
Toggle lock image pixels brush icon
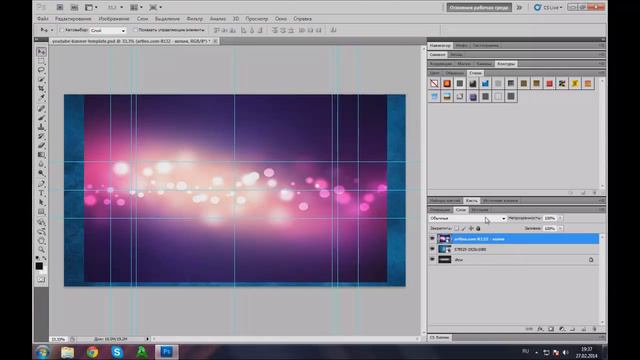pos(463,229)
